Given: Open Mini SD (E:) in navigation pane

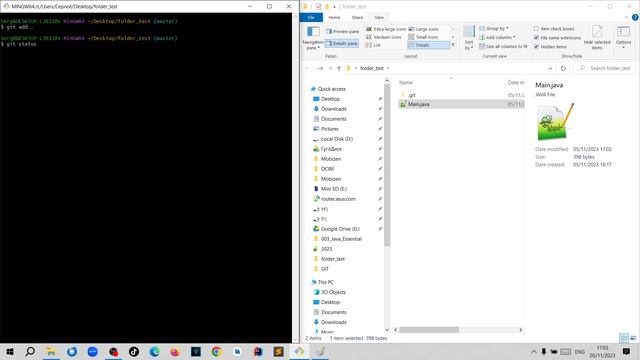Looking at the screenshot, I should tap(333, 189).
